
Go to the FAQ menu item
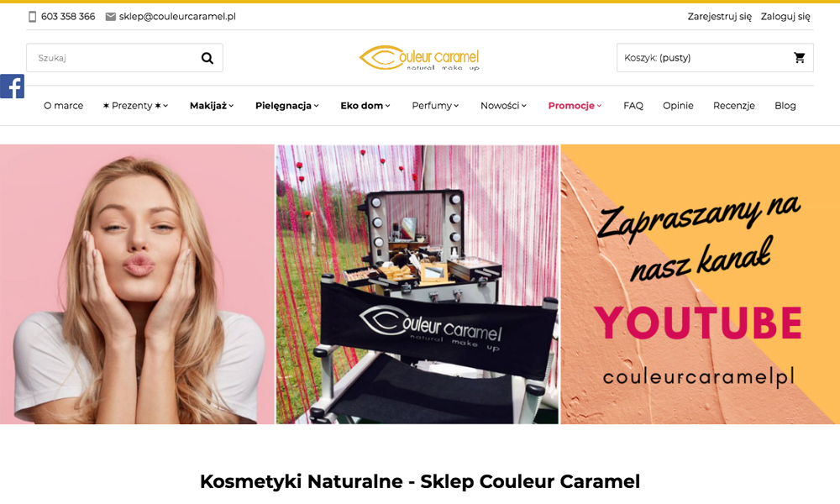[x=633, y=106]
